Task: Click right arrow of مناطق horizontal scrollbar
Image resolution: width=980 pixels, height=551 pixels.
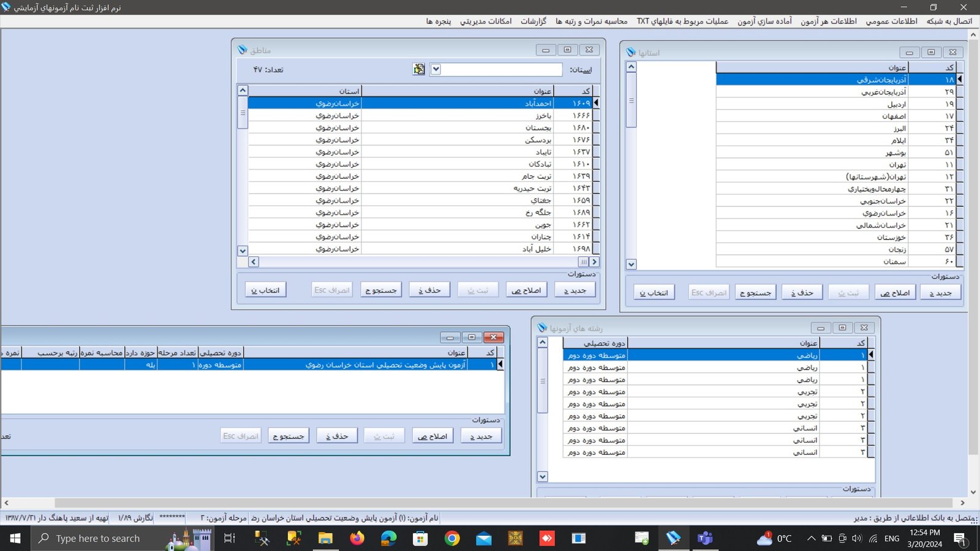Action: click(x=594, y=261)
